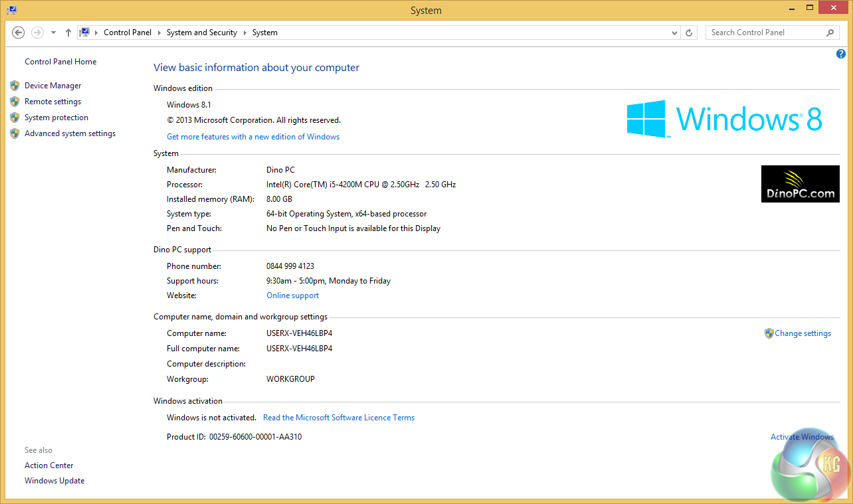853x504 pixels.
Task: Focus the Search Control Panel field
Action: coord(764,33)
